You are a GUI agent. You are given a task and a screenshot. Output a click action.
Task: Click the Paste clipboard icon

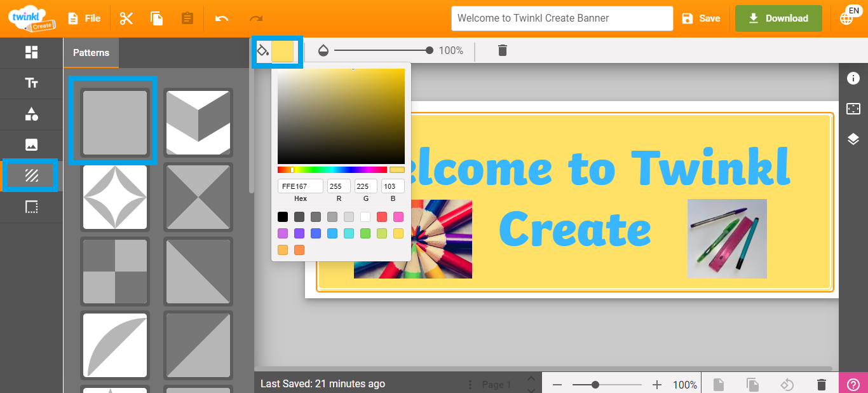187,18
